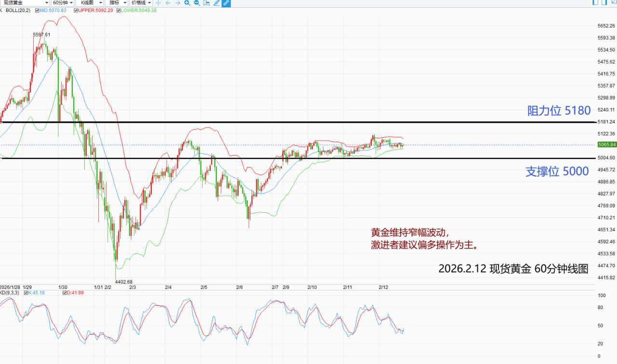Open the chart axis settings icon

206,3
